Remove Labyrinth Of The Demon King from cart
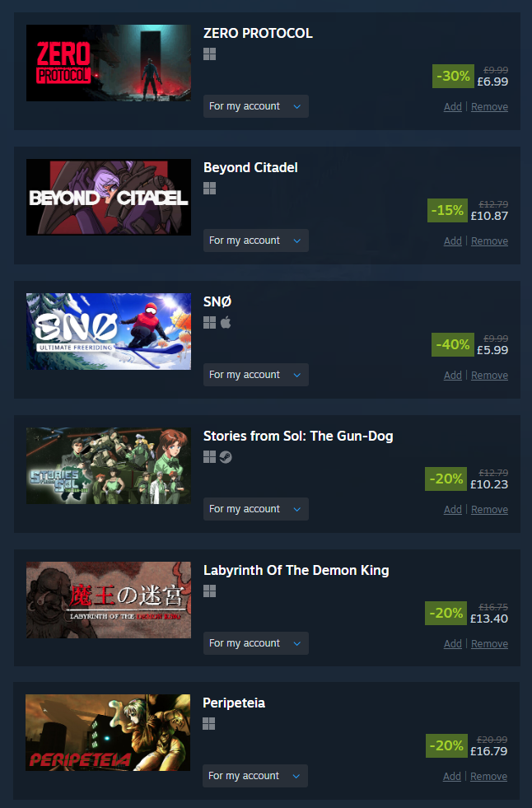532x808 pixels. click(x=489, y=643)
